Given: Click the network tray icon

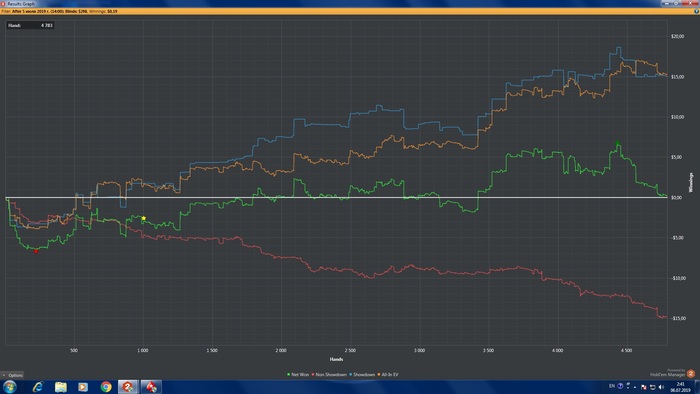Looking at the screenshot, I should 652,387.
